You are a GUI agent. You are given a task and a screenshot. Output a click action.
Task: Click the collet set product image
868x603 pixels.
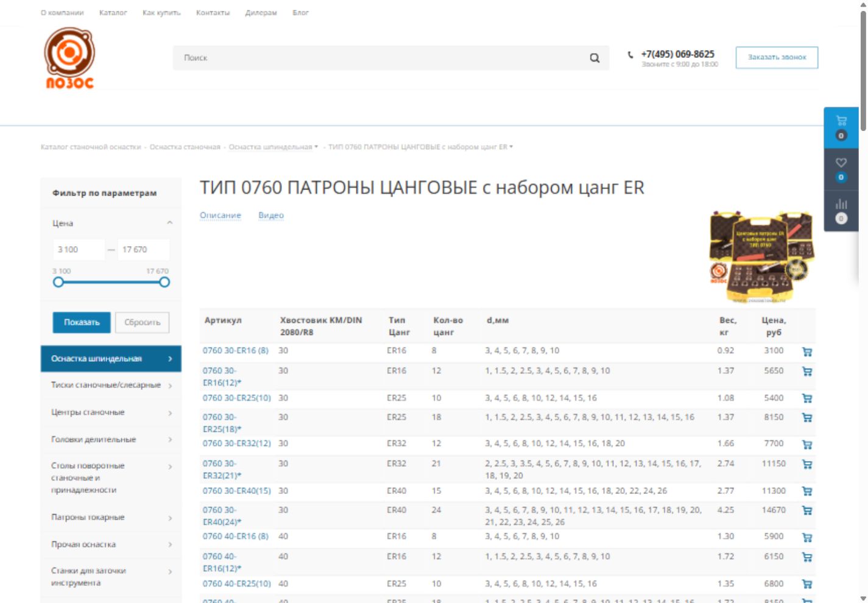[762, 256]
